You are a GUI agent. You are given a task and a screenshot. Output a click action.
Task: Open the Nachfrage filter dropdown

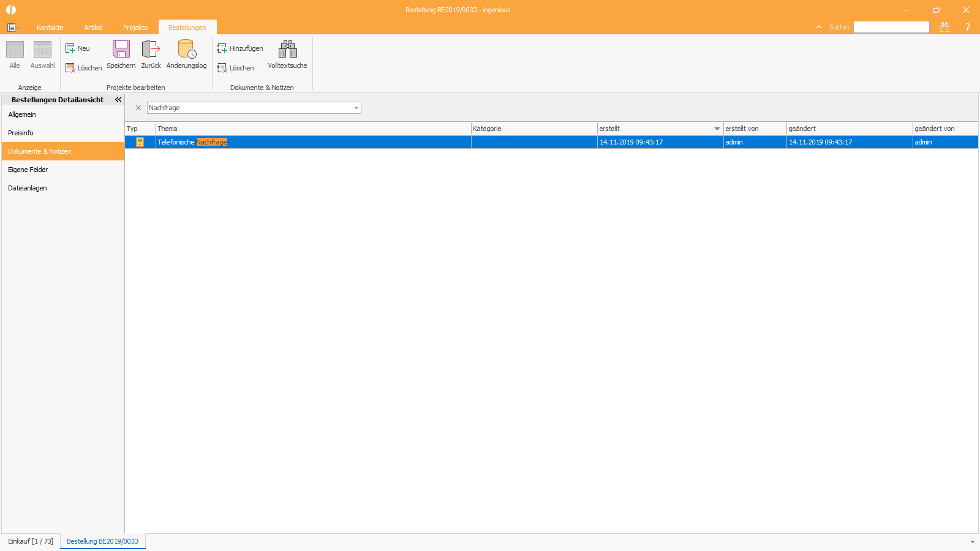[x=356, y=108]
